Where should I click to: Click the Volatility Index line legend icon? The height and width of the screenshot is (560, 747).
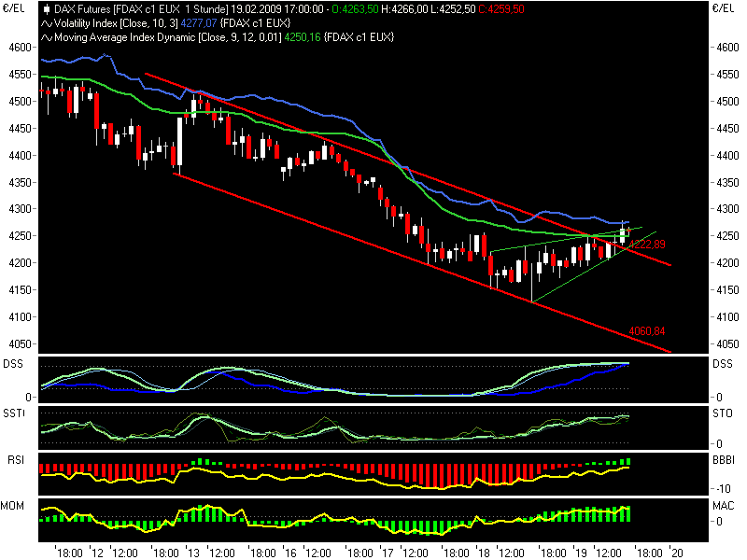[x=47, y=23]
